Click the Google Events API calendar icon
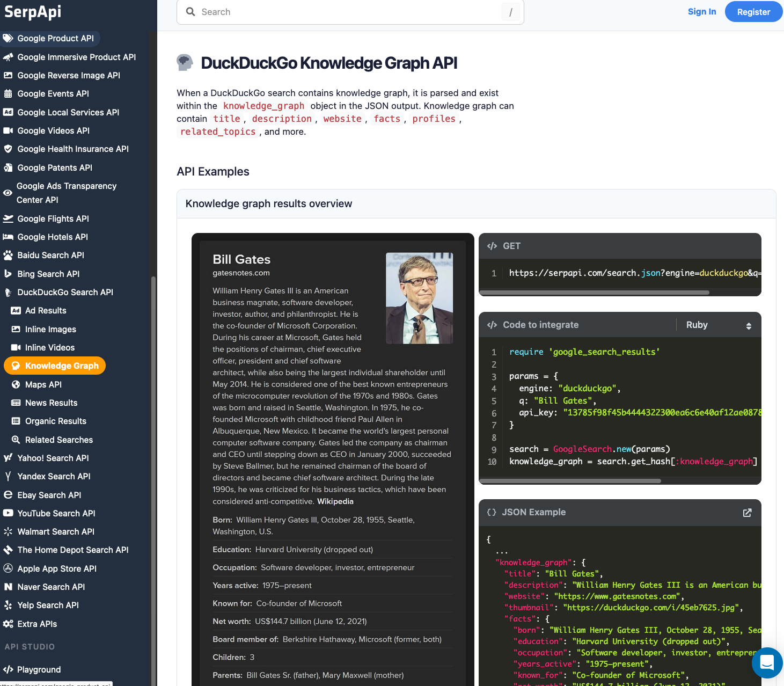Image resolution: width=784 pixels, height=686 pixels. (8, 93)
